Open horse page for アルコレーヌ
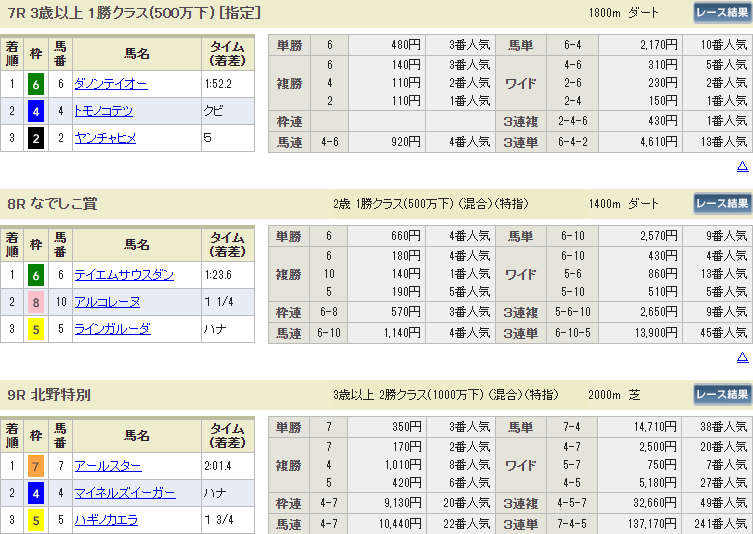 tap(107, 302)
